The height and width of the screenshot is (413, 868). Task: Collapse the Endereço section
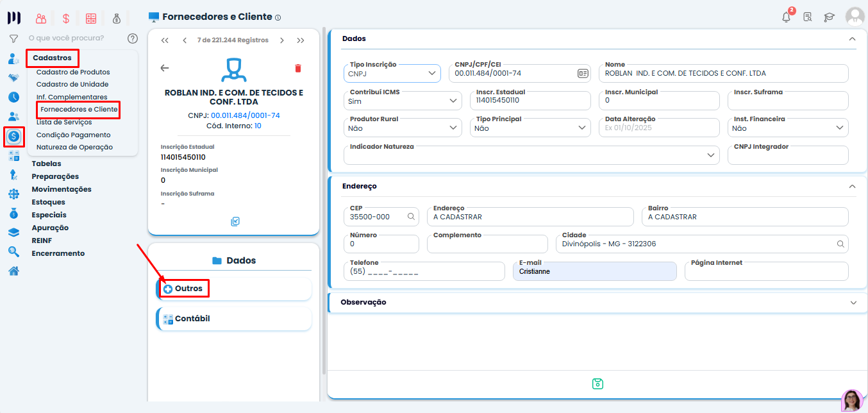852,186
